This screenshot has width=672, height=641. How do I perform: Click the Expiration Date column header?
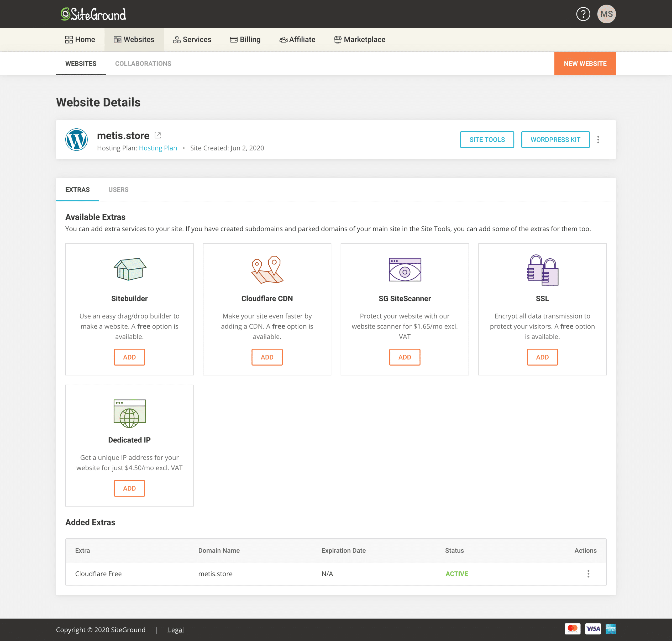pyautogui.click(x=343, y=550)
